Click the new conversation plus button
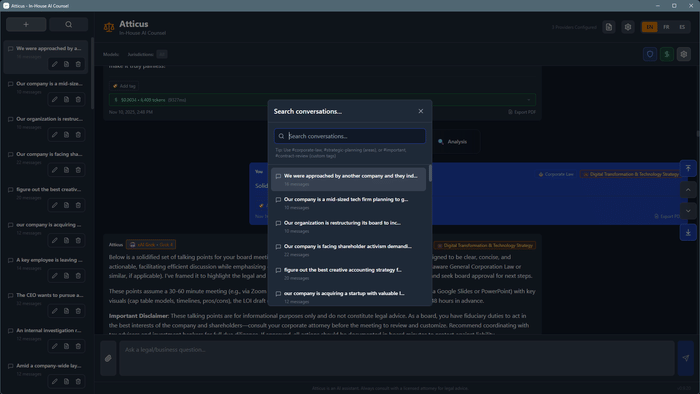 tap(26, 25)
